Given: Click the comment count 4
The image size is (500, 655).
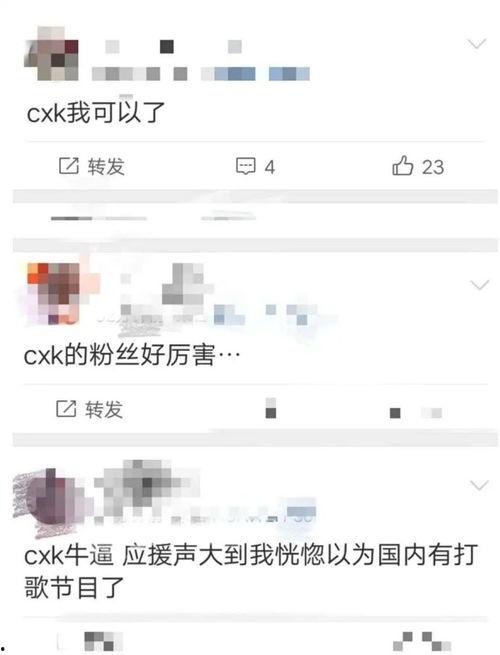Looking at the screenshot, I should tap(270, 168).
